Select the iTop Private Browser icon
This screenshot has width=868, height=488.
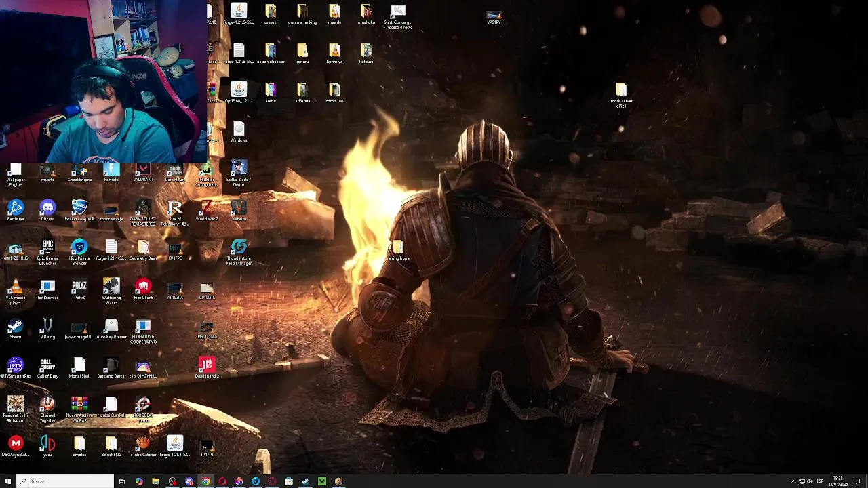coord(79,252)
